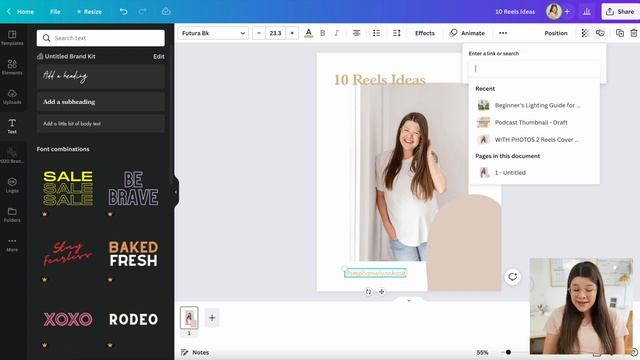This screenshot has width=640, height=360.
Task: Choose the RODEO font combination
Action: coord(133,319)
